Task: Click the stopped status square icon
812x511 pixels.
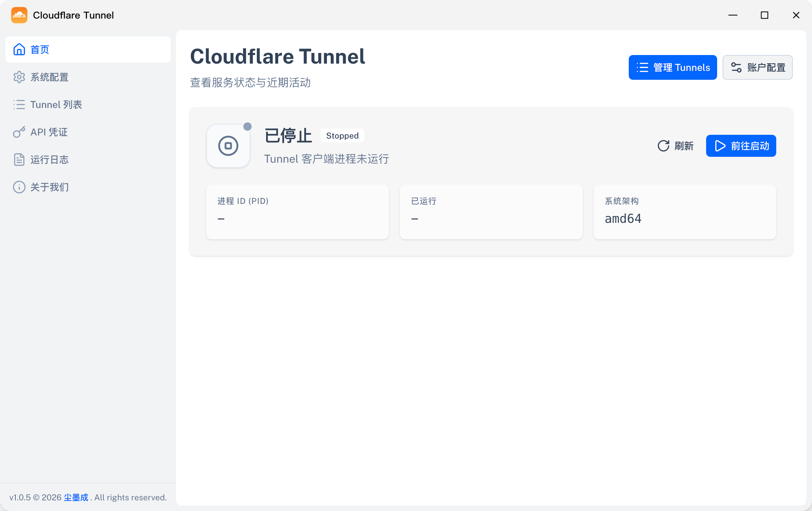Action: (x=228, y=146)
